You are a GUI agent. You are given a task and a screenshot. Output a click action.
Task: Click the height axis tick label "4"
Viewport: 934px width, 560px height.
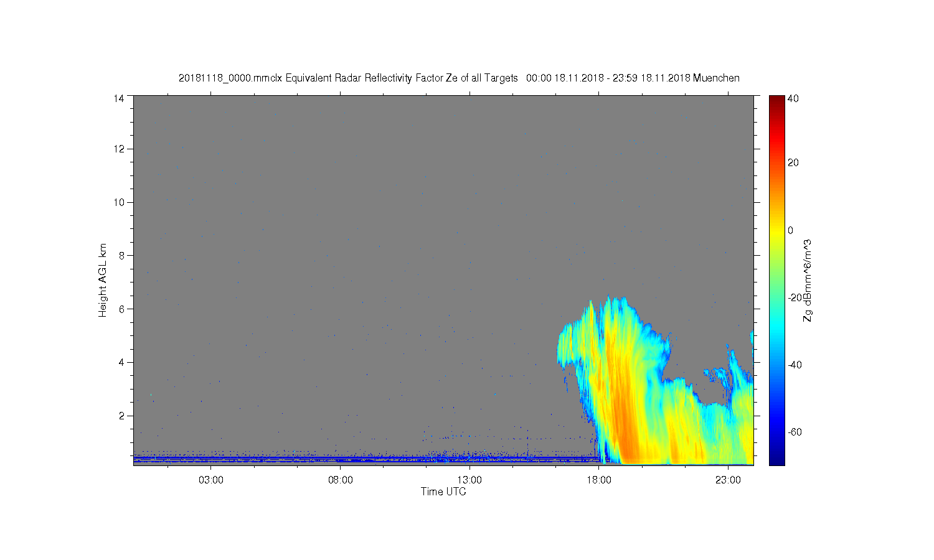coord(122,362)
